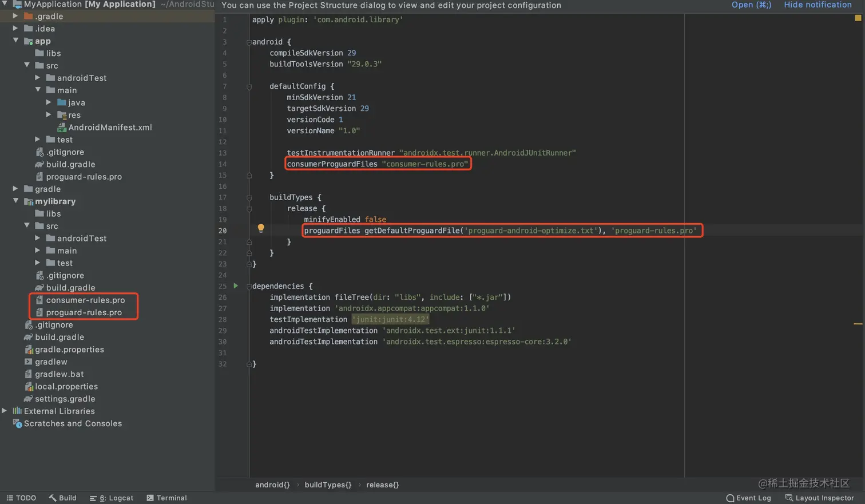The height and width of the screenshot is (504, 865).
Task: Open consumer-rules.pro in mylibrary
Action: pos(85,300)
